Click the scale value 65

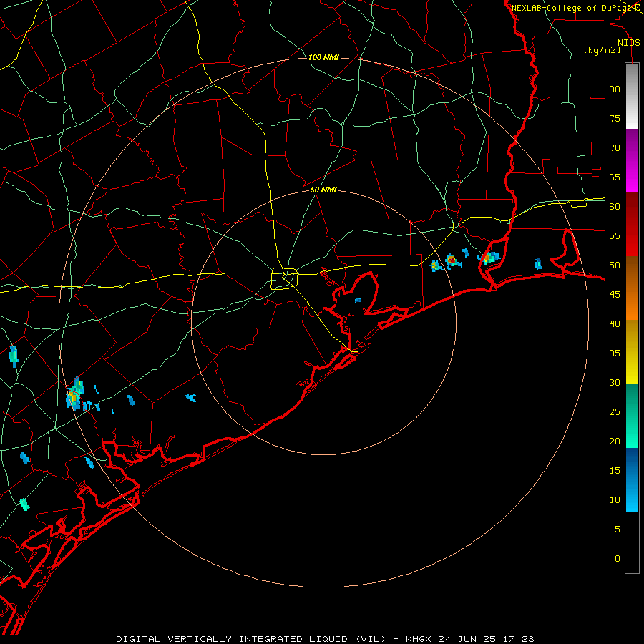coord(615,177)
